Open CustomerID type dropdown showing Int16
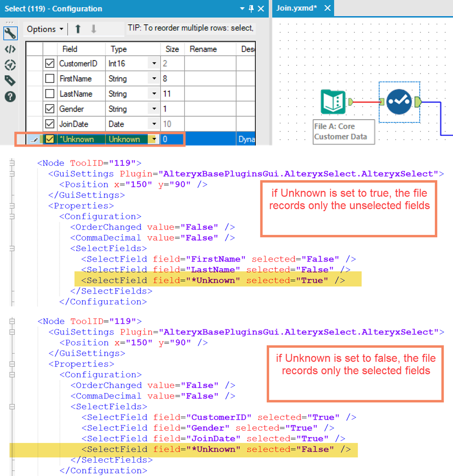453x476 pixels. (x=154, y=63)
